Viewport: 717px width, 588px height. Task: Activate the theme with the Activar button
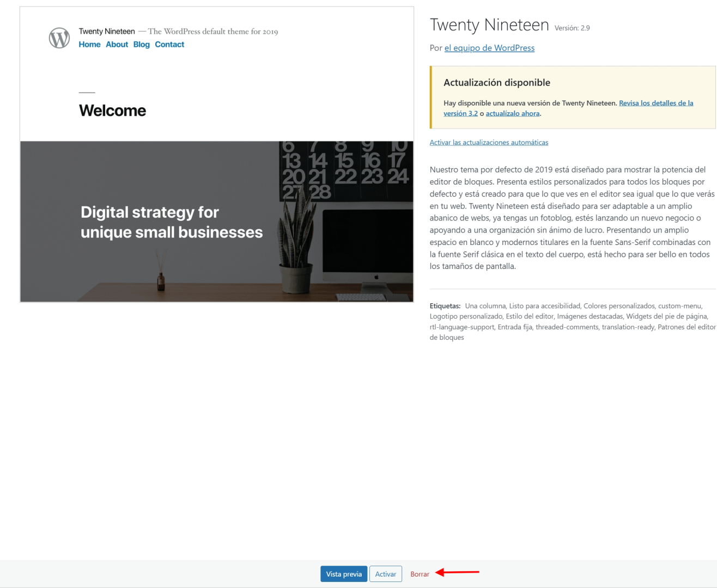(x=385, y=574)
